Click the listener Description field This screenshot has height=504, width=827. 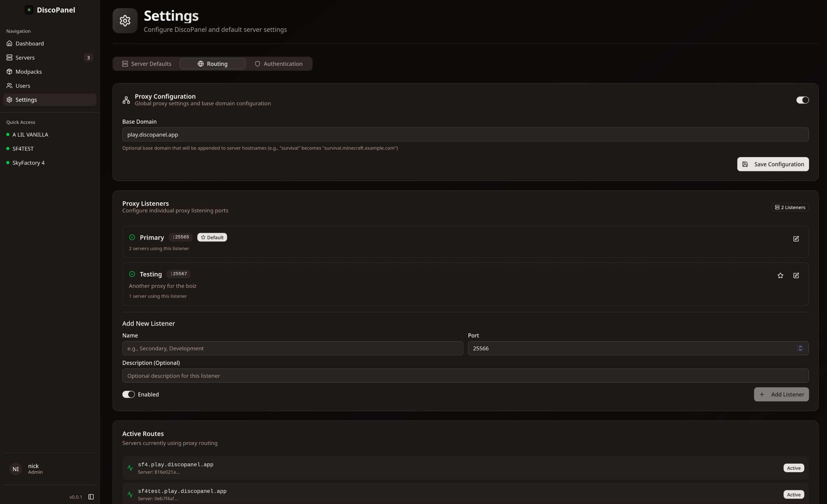point(466,376)
